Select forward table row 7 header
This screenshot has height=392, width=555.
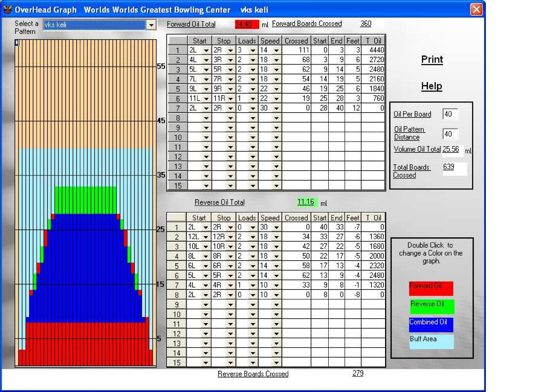(178, 108)
